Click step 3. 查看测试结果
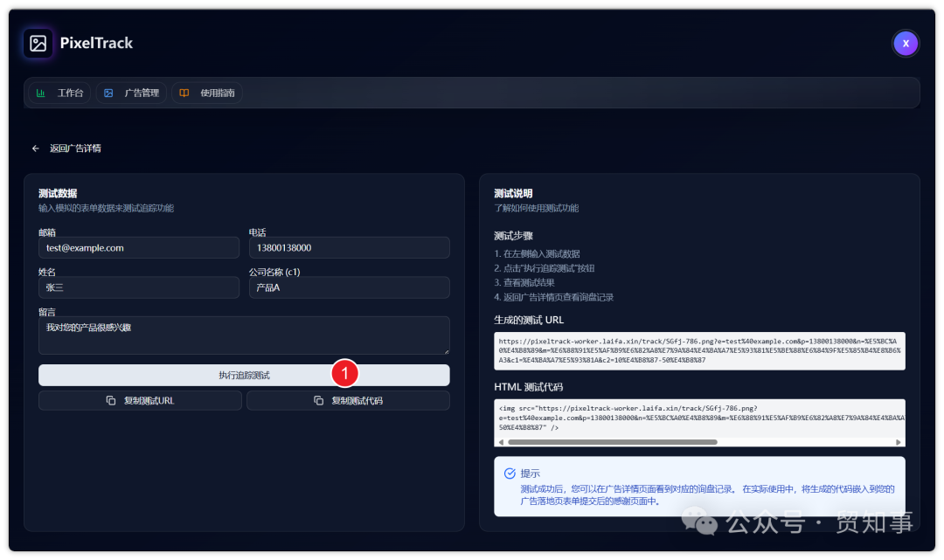944x560 pixels. pos(524,283)
